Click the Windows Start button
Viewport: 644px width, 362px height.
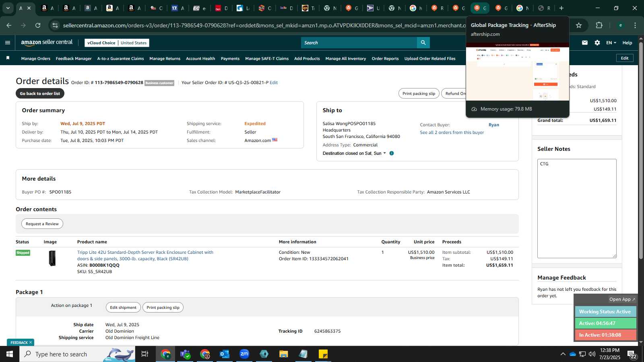[10, 354]
